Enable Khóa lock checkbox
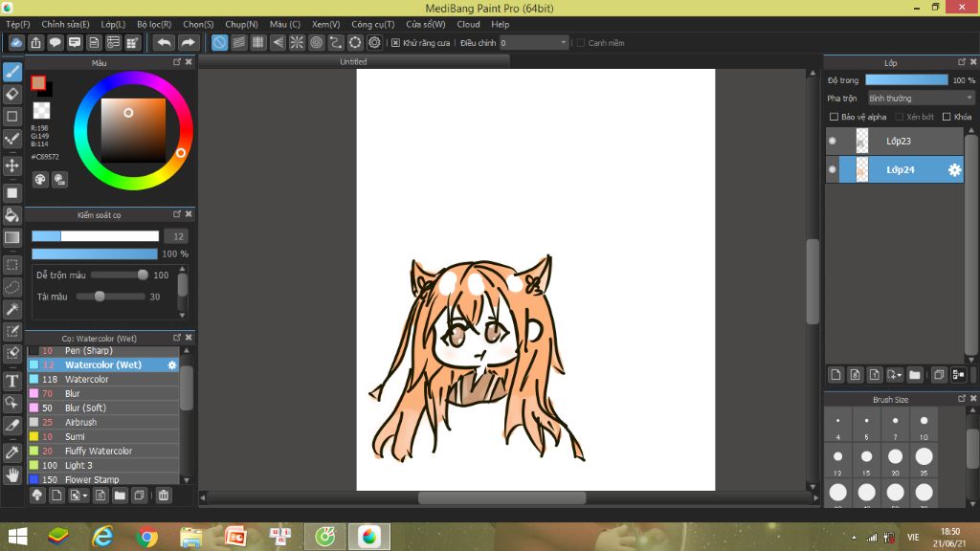 947,117
